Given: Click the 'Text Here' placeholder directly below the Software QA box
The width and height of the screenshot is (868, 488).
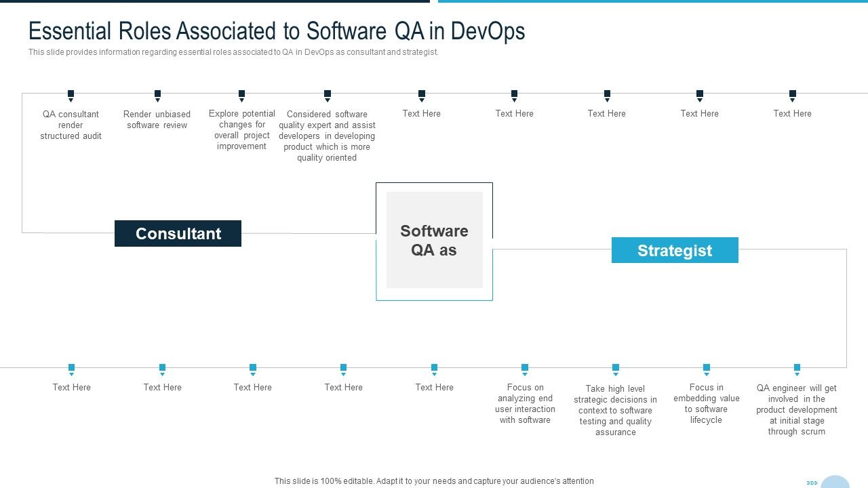Looking at the screenshot, I should 435,387.
